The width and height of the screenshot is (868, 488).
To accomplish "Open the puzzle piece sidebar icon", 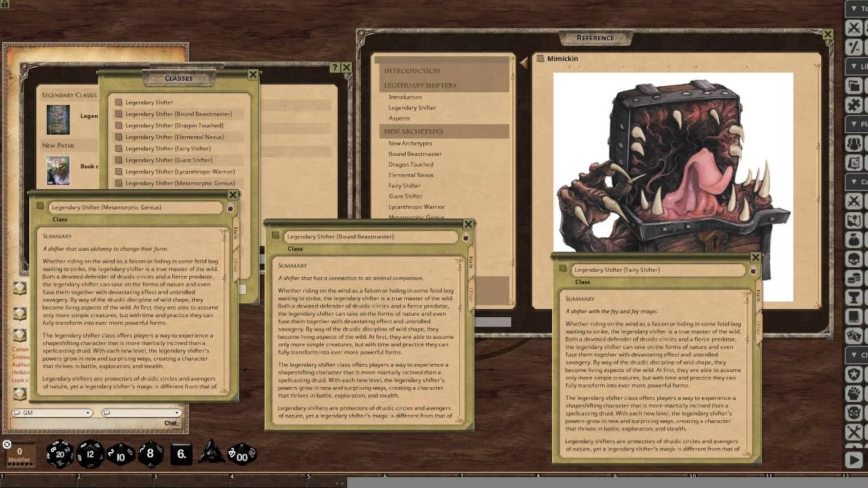I will pyautogui.click(x=854, y=105).
